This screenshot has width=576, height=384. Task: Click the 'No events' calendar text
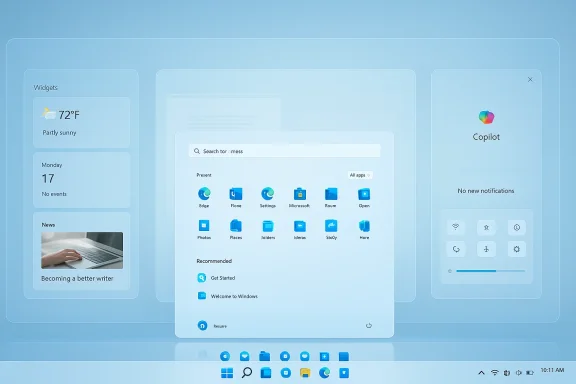(x=54, y=194)
